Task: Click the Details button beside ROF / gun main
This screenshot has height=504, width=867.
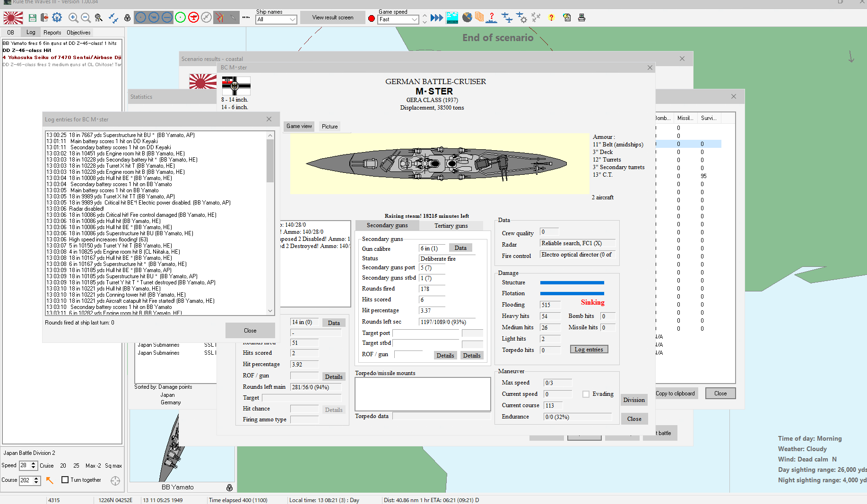Action: point(334,377)
